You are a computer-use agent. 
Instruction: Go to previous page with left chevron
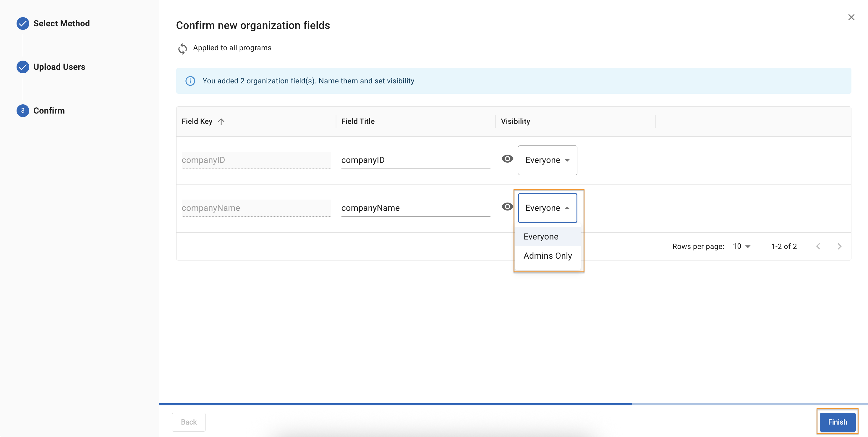point(818,246)
